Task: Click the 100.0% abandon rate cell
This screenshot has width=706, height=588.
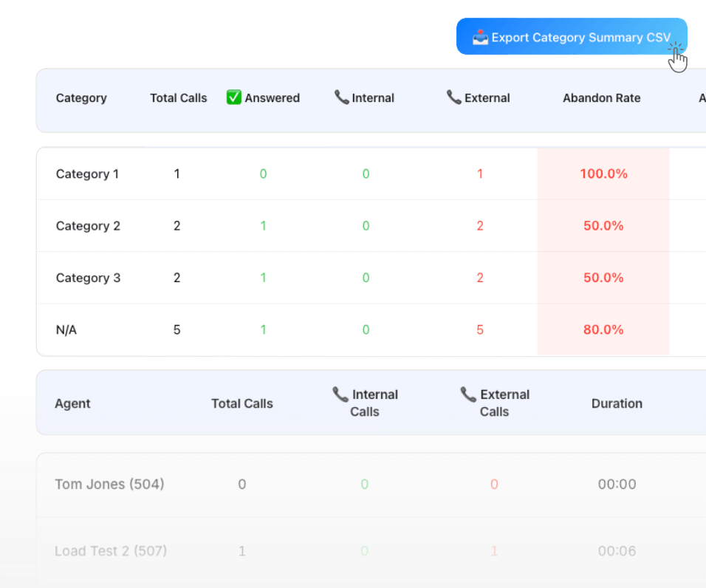Action: pyautogui.click(x=603, y=174)
